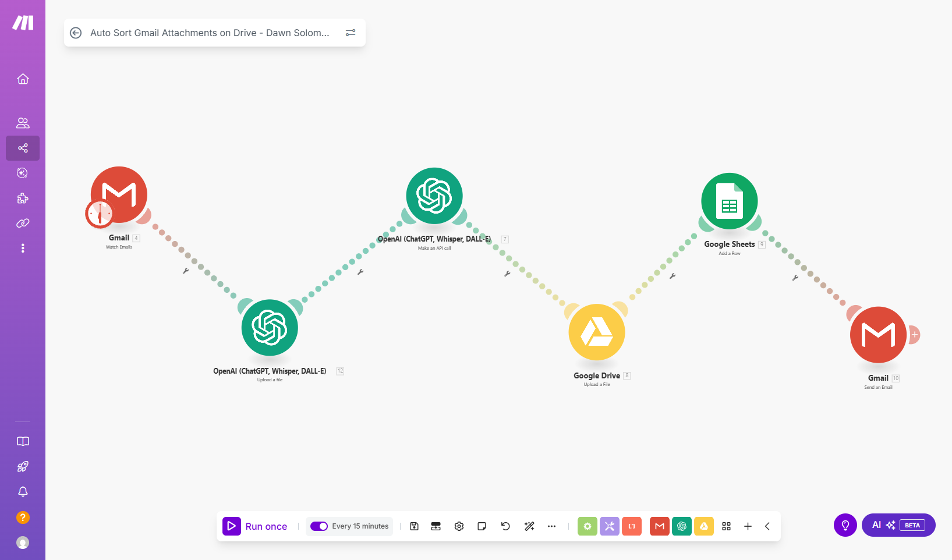Image resolution: width=952 pixels, height=560 pixels.
Task: Click the 'Add a Row' caption under Sheets
Action: (x=730, y=254)
